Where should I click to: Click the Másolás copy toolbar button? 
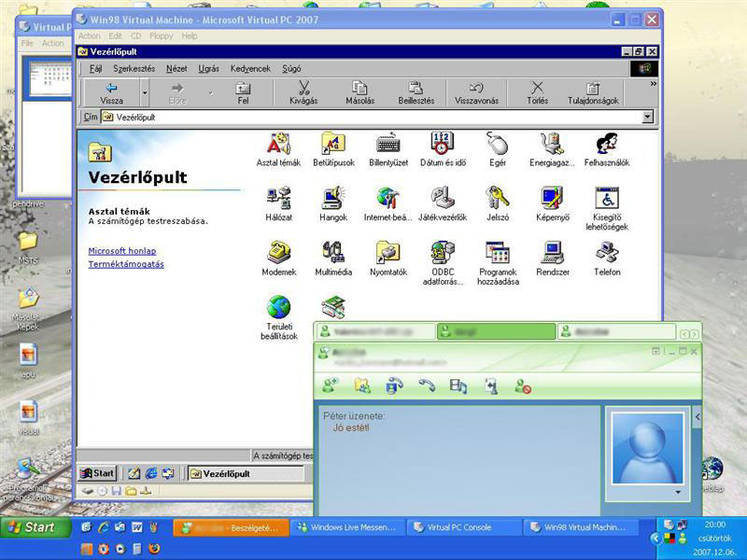click(x=359, y=92)
